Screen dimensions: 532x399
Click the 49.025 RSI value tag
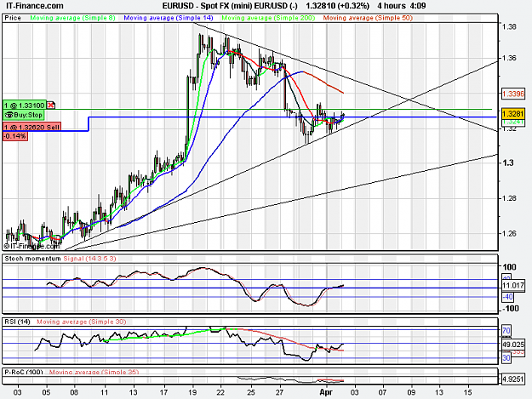[513, 345]
